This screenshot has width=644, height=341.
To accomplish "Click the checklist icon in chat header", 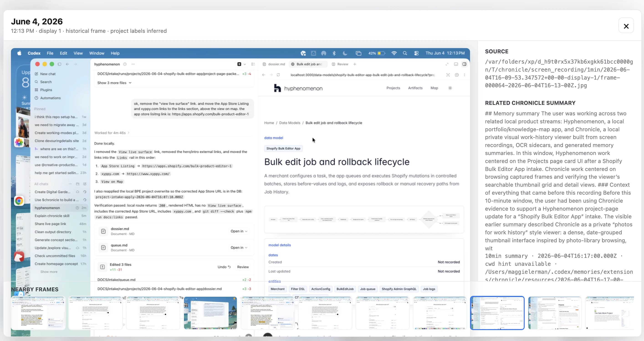I will click(x=253, y=64).
